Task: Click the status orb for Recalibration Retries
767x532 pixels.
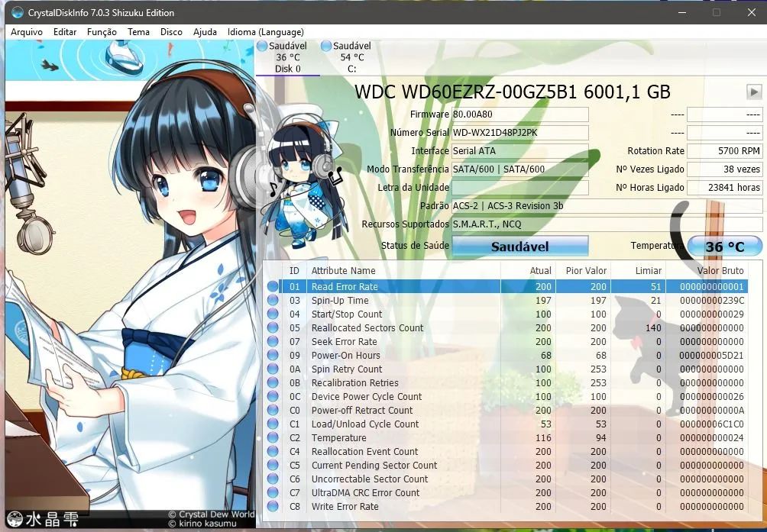Action: click(273, 382)
